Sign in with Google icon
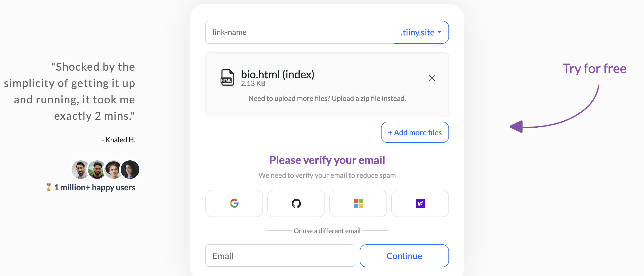644x276 pixels. pyautogui.click(x=234, y=203)
